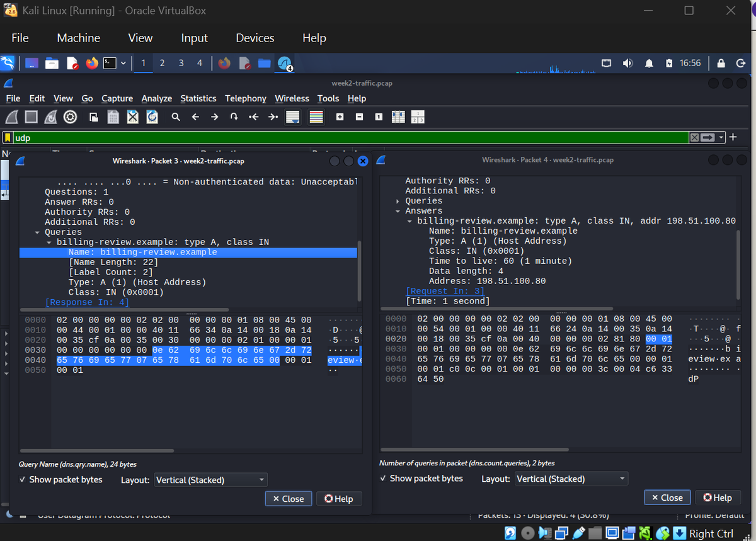This screenshot has width=756, height=541.
Task: Click the filter bookmark icon beside udp
Action: coord(8,137)
